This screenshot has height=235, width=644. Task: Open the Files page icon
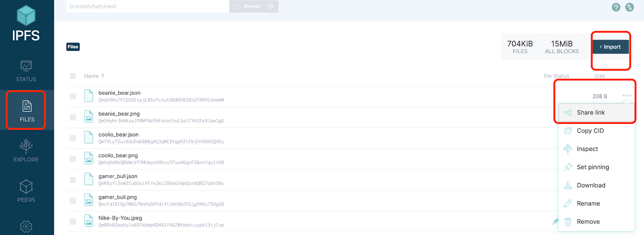[27, 106]
